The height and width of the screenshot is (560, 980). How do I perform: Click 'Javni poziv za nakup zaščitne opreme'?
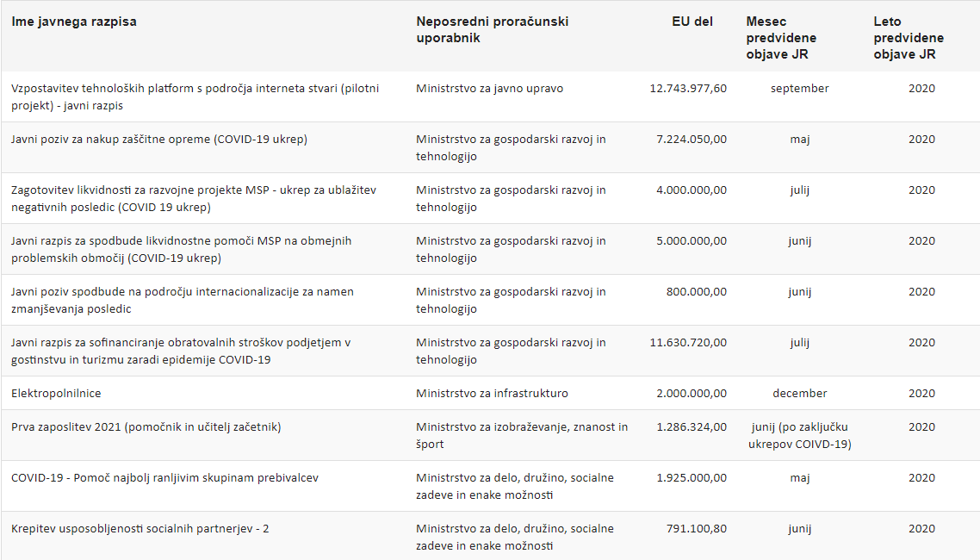[159, 139]
